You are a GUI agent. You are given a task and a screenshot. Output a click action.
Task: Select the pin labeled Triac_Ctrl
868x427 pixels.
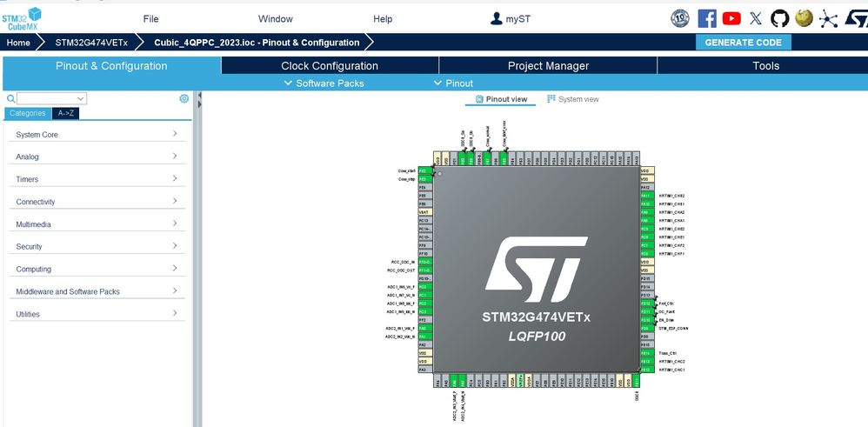tap(647, 353)
